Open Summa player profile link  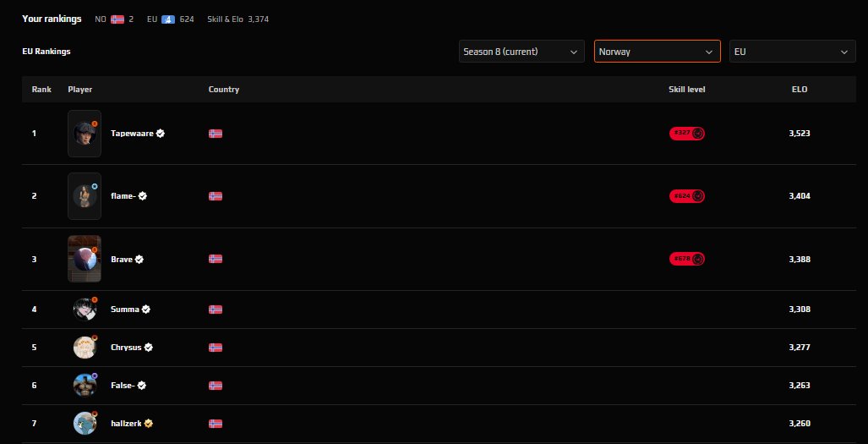pyautogui.click(x=124, y=310)
